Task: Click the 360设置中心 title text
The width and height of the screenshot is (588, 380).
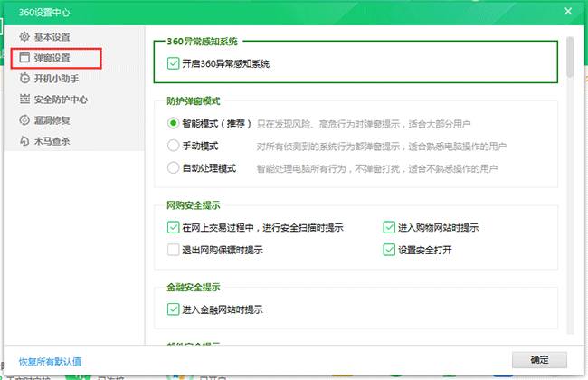Action: click(44, 13)
